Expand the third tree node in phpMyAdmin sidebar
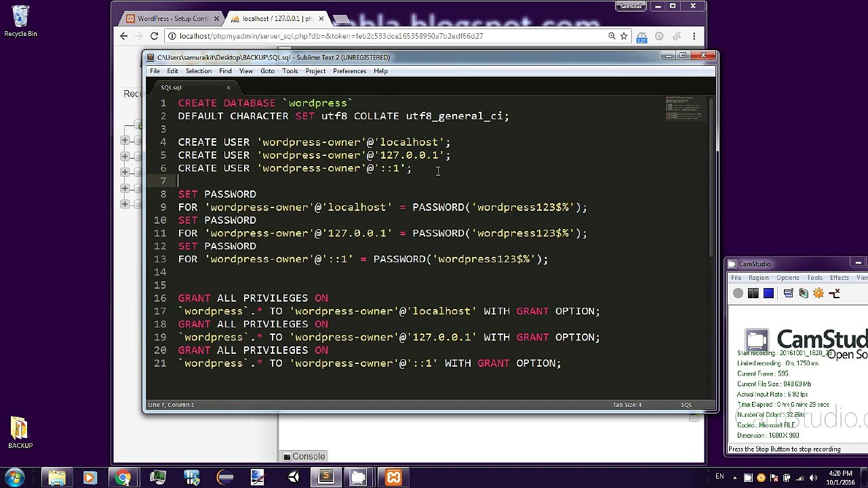The image size is (868, 488). click(x=125, y=172)
